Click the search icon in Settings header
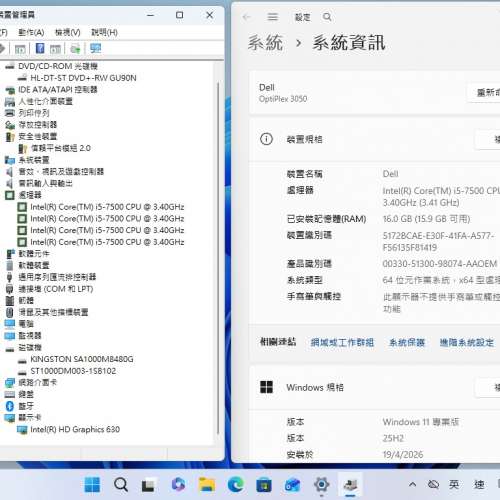The width and height of the screenshot is (500, 500). tap(327, 17)
